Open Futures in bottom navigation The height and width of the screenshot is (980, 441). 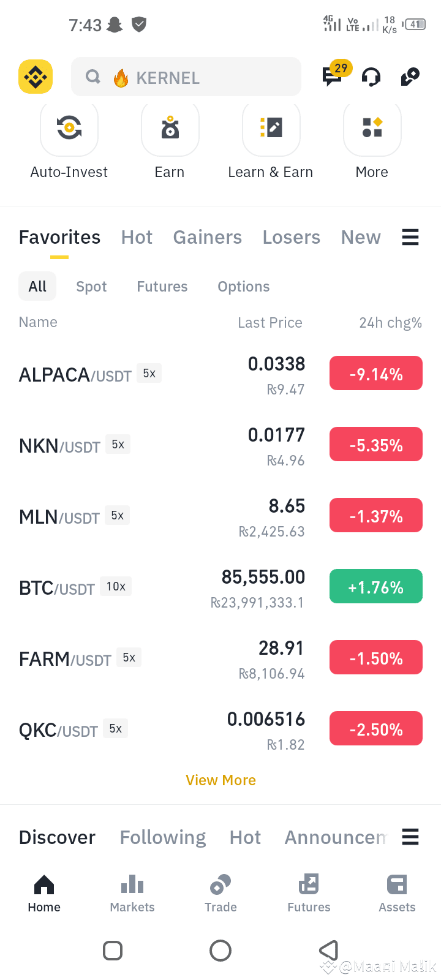click(x=309, y=894)
